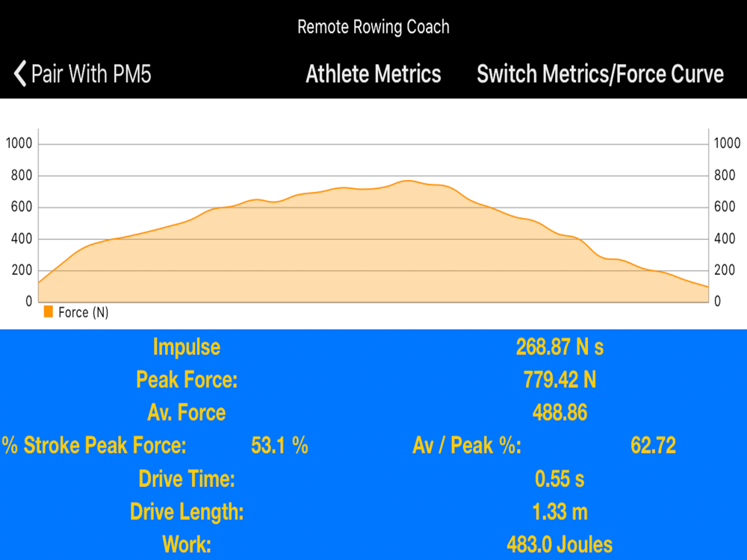Select the 483.0 Joules value
This screenshot has width=747, height=560.
(x=560, y=544)
